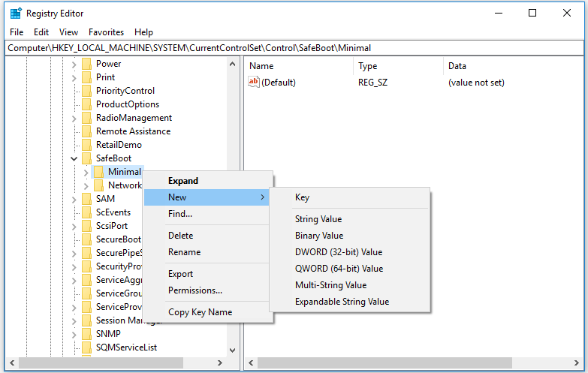Click the Data column header

point(457,66)
